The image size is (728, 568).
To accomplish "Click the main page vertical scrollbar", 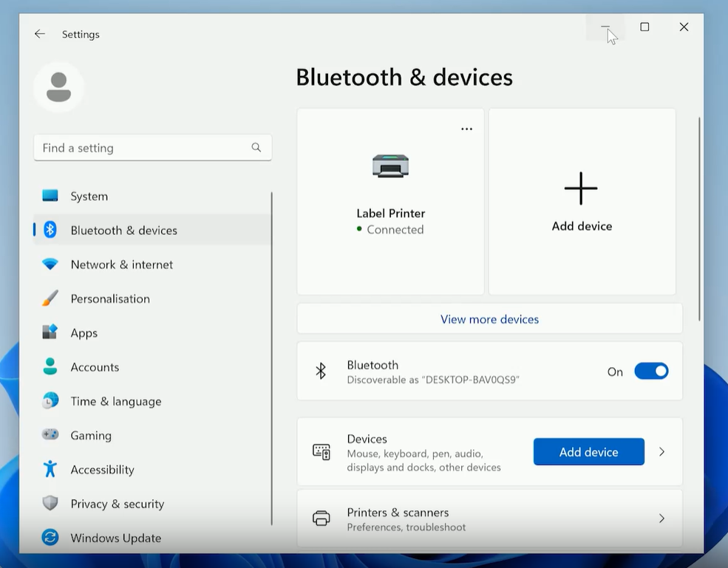I will [x=699, y=218].
